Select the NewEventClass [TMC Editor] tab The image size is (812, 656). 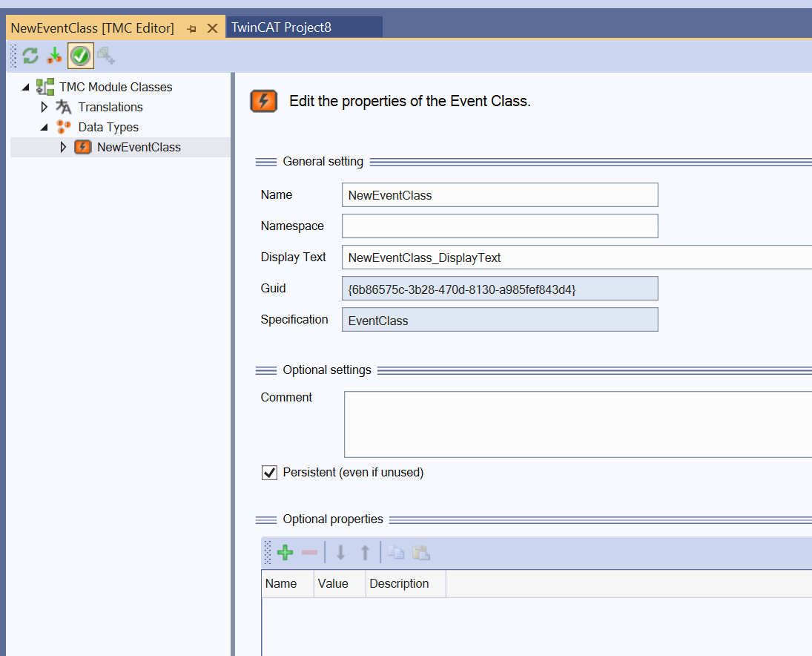92,28
